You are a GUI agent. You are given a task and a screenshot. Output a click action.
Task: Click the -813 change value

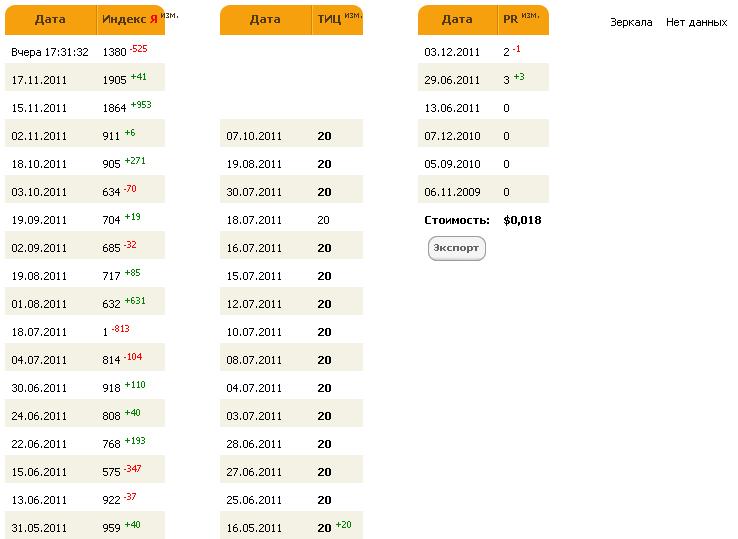120,329
